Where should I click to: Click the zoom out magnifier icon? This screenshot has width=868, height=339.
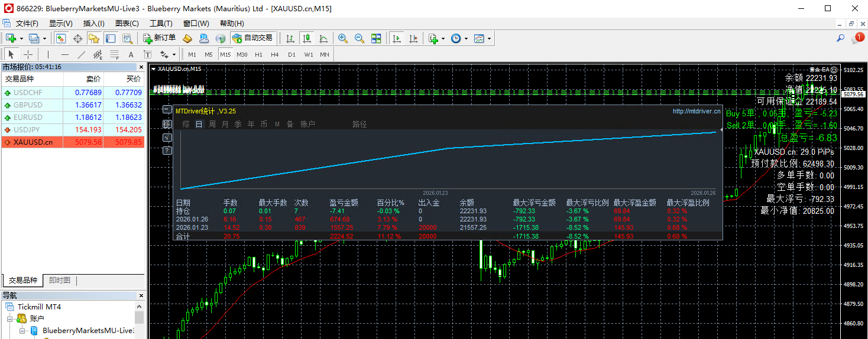(359, 38)
